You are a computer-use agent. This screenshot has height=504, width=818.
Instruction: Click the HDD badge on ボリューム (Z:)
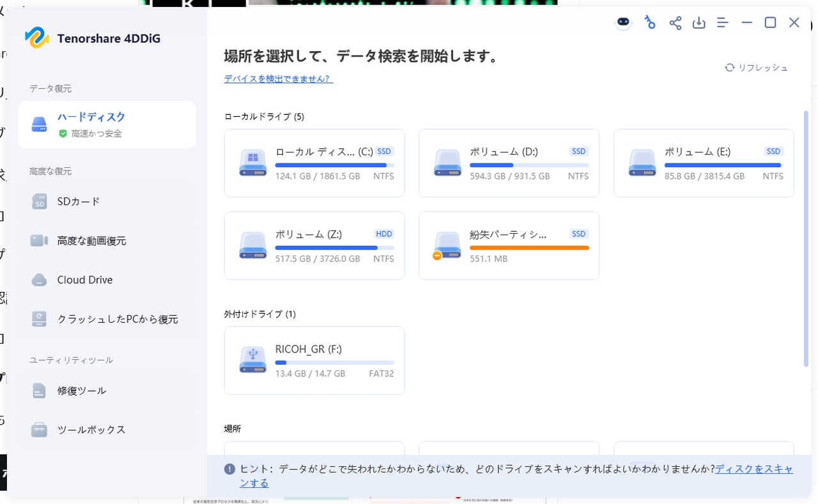pos(384,234)
